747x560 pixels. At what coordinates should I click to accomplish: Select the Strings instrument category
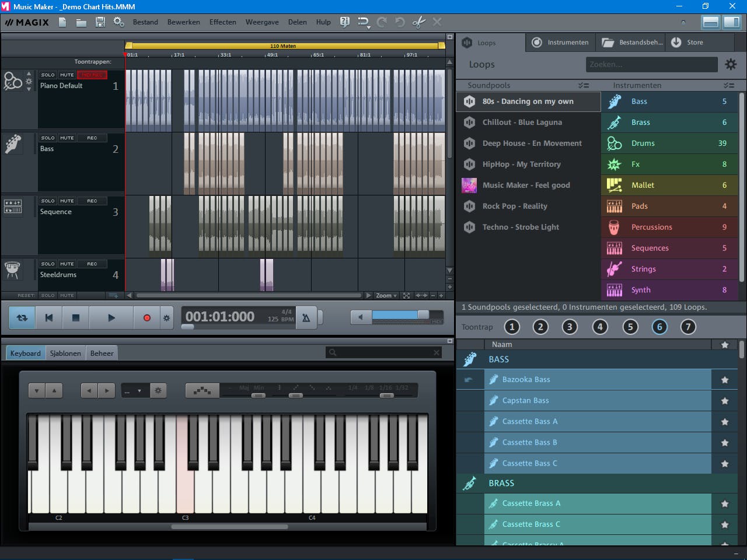click(643, 269)
